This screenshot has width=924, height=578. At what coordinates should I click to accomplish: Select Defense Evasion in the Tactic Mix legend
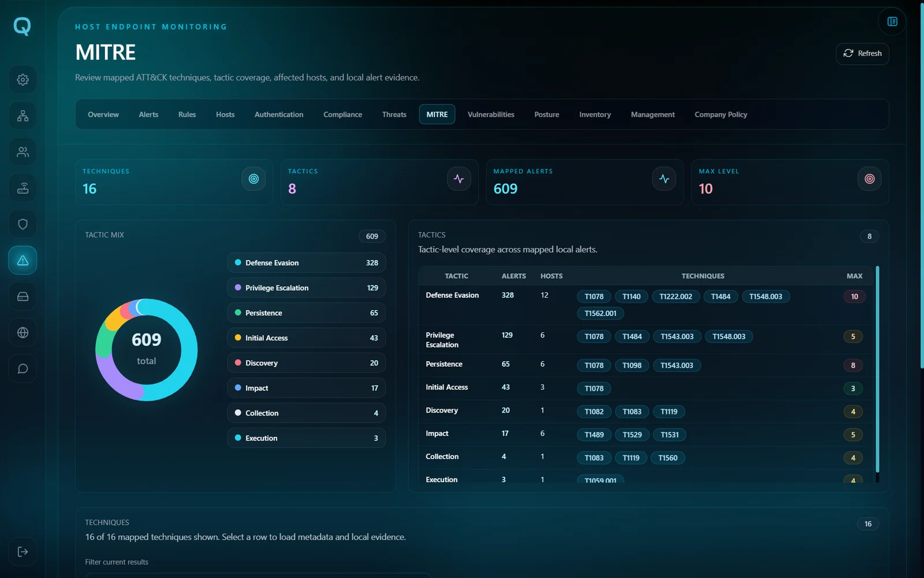pos(306,262)
